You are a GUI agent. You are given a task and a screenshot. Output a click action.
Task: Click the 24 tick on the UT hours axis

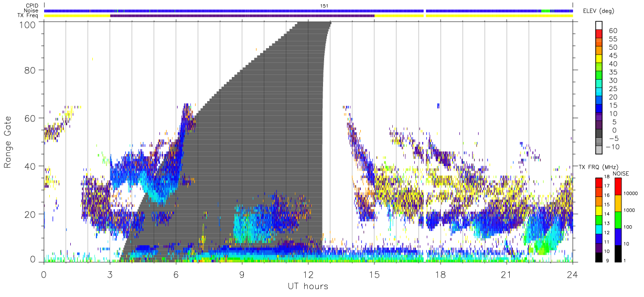click(x=572, y=274)
